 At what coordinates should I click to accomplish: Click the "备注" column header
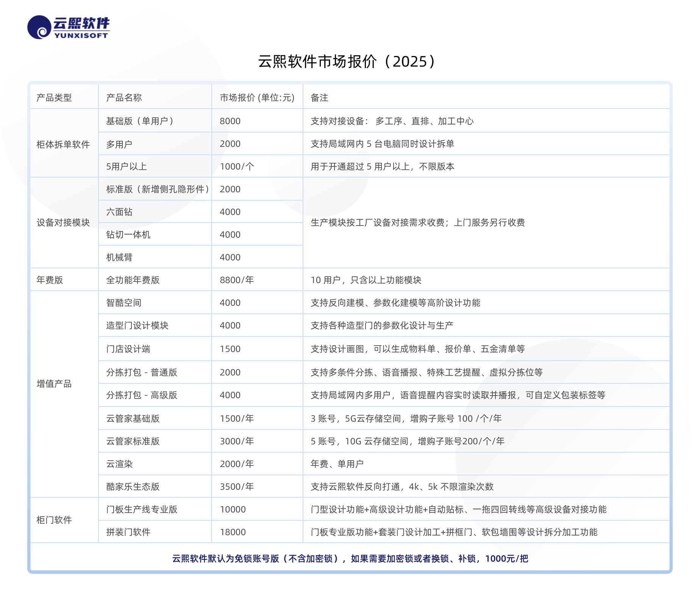319,98
